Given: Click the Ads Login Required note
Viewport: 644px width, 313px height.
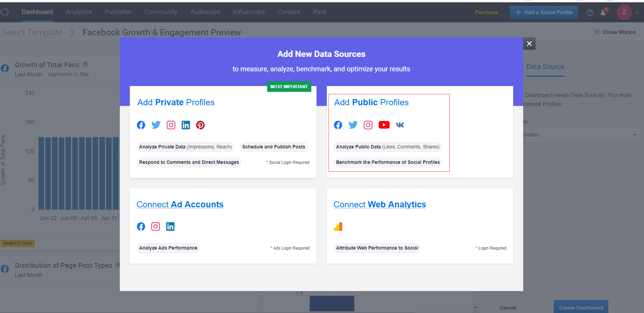Looking at the screenshot, I should tap(290, 248).
